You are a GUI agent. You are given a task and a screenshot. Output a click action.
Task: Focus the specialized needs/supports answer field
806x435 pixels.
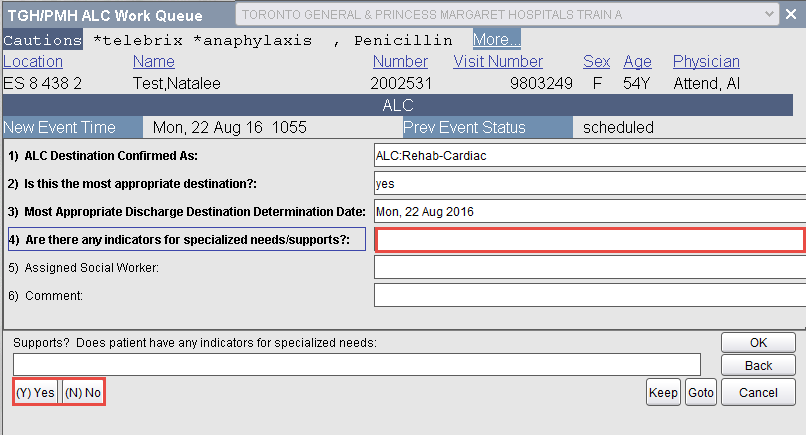589,240
